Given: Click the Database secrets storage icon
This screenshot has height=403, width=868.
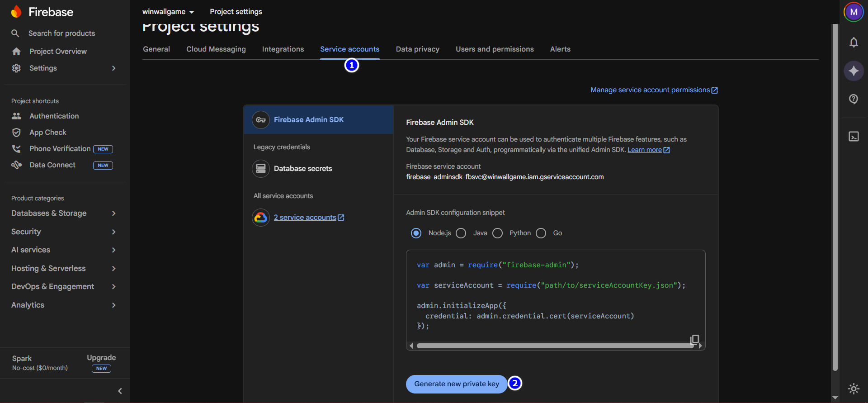Looking at the screenshot, I should 261,169.
